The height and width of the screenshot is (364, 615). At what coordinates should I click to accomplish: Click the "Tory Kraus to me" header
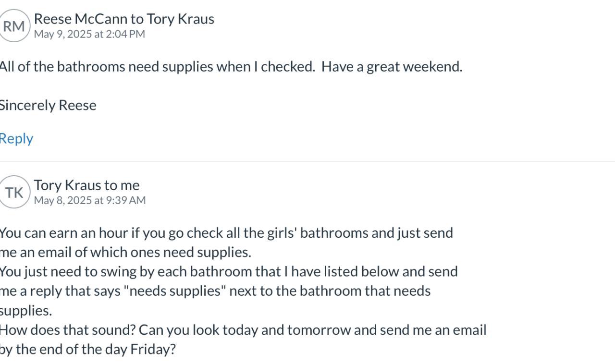click(86, 185)
